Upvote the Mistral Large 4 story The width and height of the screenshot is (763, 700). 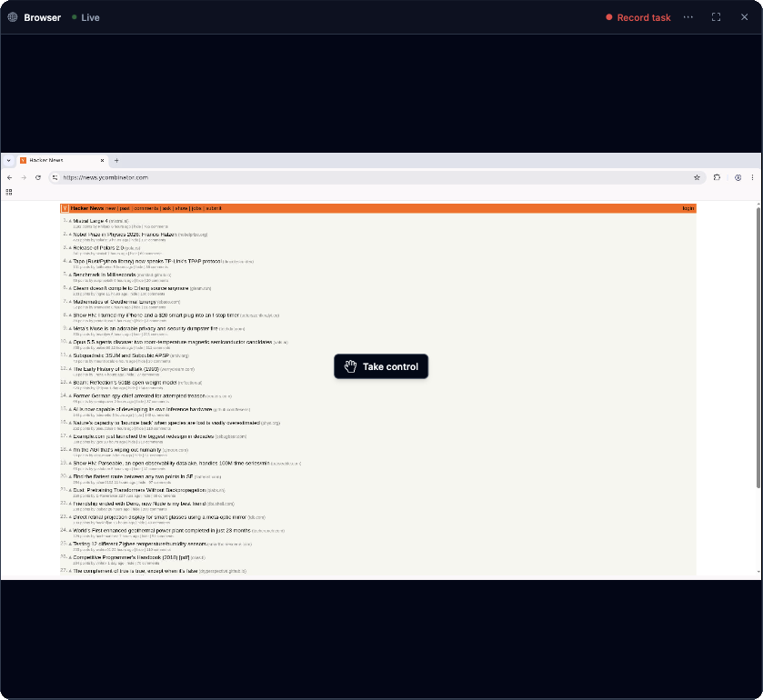[70, 221]
